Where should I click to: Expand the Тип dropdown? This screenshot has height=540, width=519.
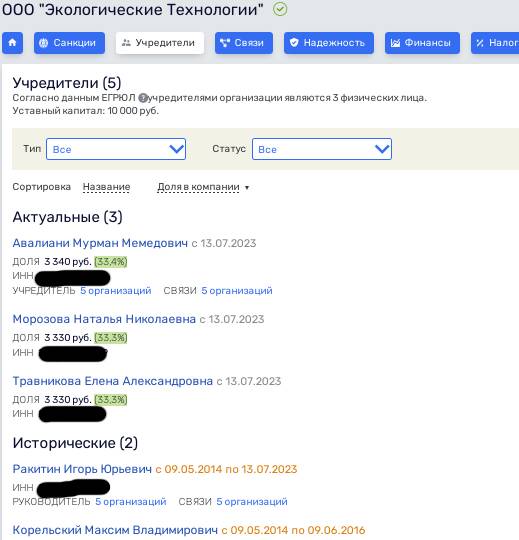click(116, 149)
